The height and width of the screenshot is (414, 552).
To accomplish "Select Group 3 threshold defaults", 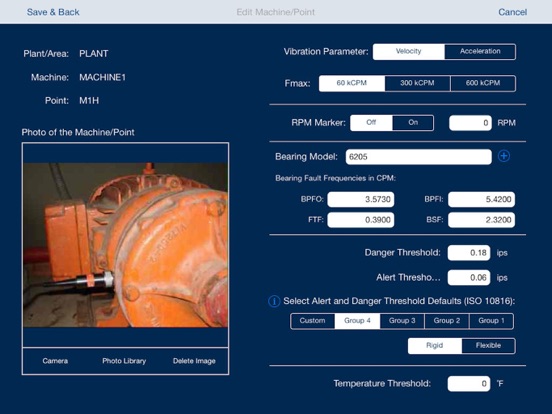I will point(402,321).
